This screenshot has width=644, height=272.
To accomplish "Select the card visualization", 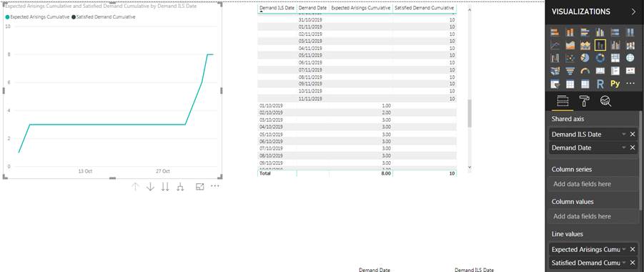I will click(x=600, y=71).
